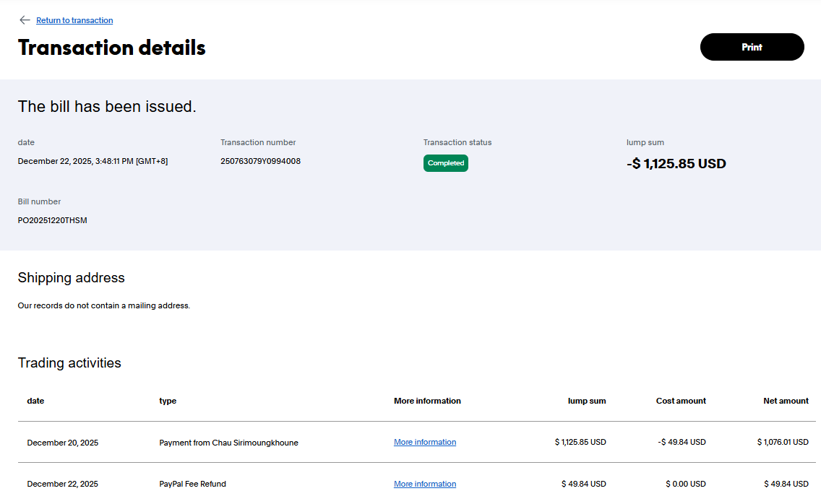Open More information for Chau Sirimoungkhoune payment
The width and height of the screenshot is (821, 504).
click(x=425, y=442)
